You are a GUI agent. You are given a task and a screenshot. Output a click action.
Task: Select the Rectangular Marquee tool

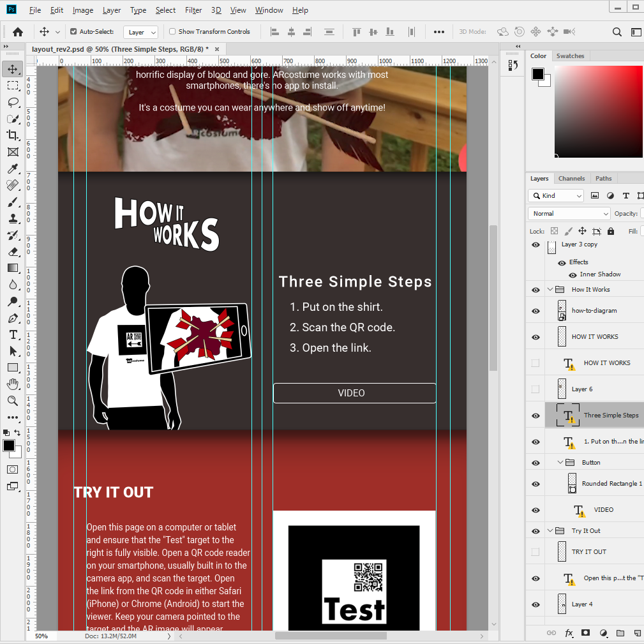(13, 86)
